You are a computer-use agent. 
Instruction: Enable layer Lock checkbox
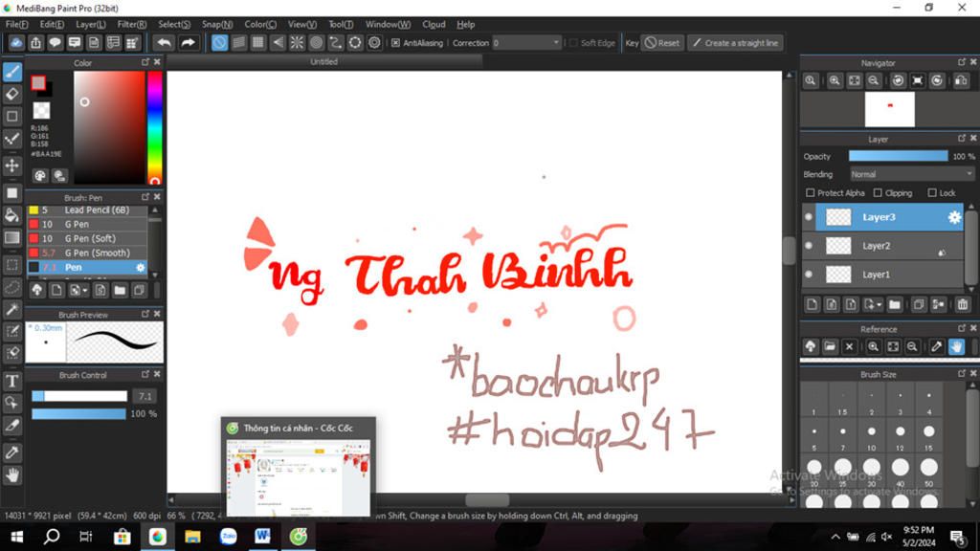click(932, 193)
